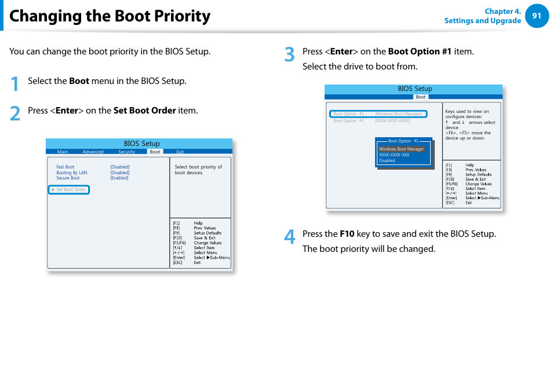Switch to the Advanced tab in BIOS Setup
The image size is (553, 392).
point(93,152)
